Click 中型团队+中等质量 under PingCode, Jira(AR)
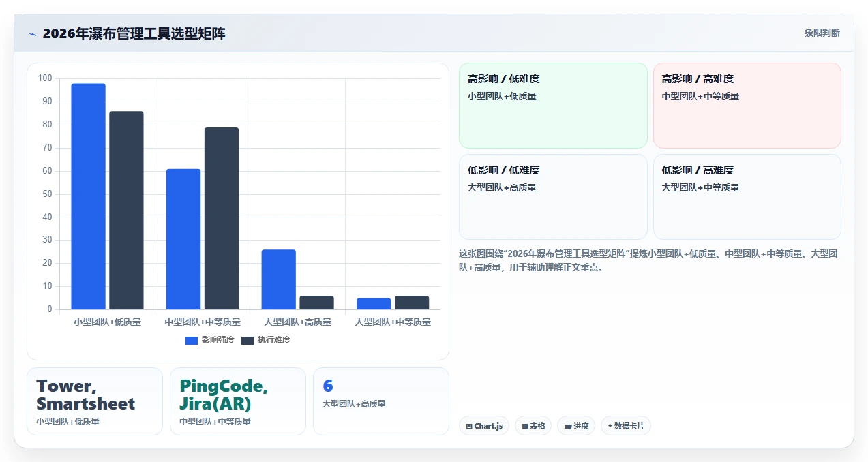This screenshot has height=462, width=868. [215, 422]
